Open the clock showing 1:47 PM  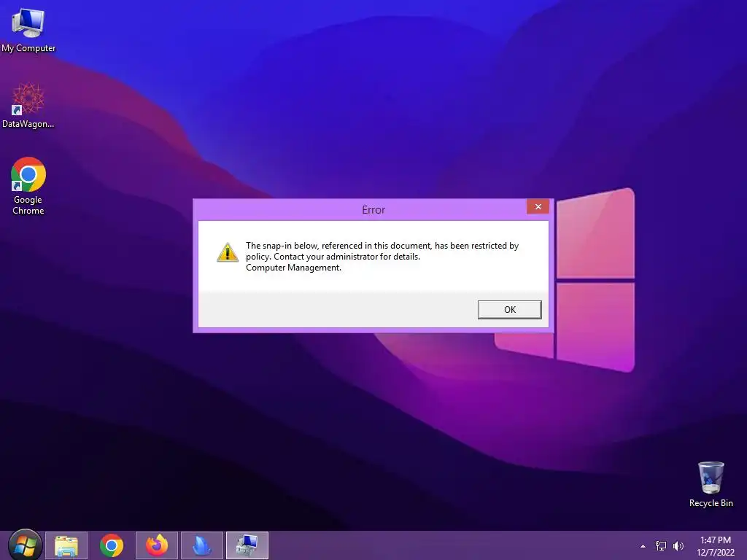pyautogui.click(x=716, y=545)
